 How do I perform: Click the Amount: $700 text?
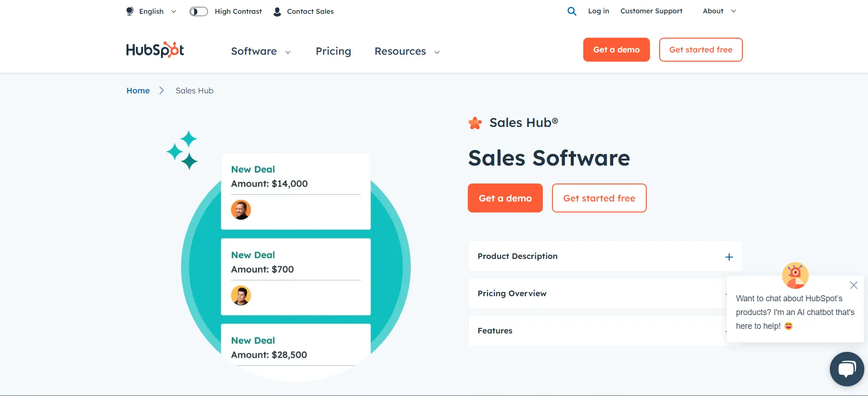(x=262, y=269)
